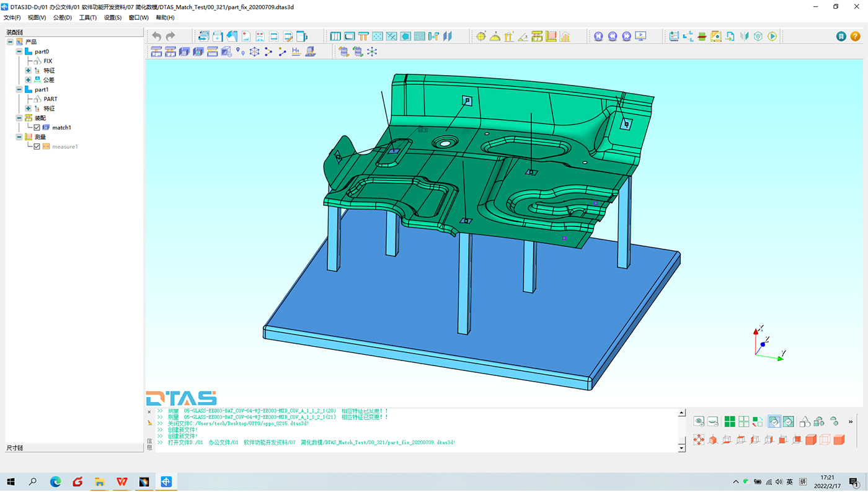Toggle the highlighted checkmark selection-filter button
This screenshot has height=492, width=868.
[774, 422]
